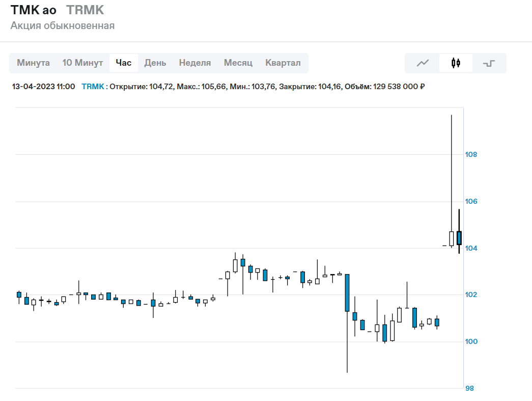Screen dimensions: 532x401
Task: Click the 104 price axis label
Action: [471, 248]
